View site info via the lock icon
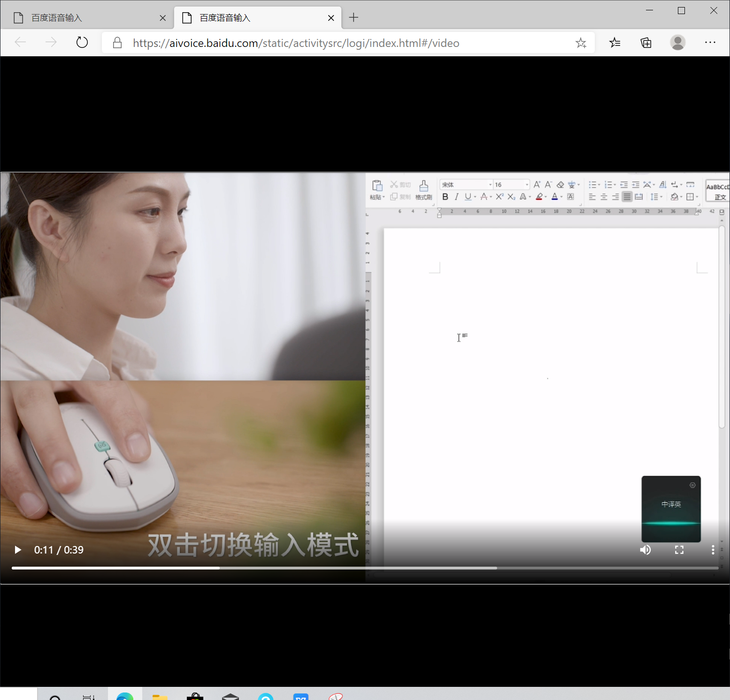The height and width of the screenshot is (700, 730). tap(117, 43)
